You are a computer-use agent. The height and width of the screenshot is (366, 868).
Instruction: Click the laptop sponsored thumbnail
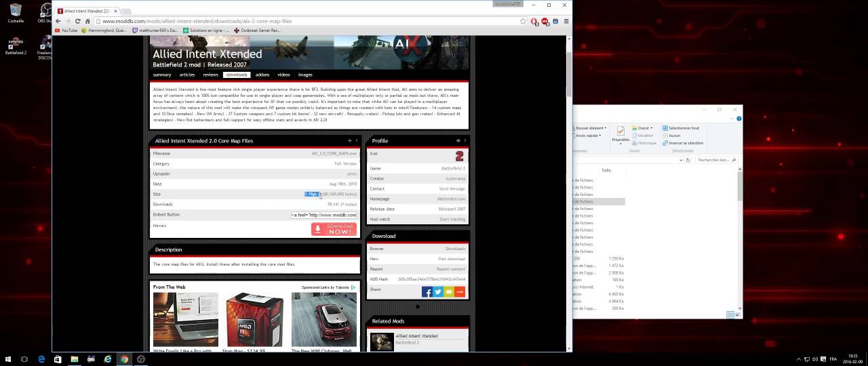[x=186, y=319]
